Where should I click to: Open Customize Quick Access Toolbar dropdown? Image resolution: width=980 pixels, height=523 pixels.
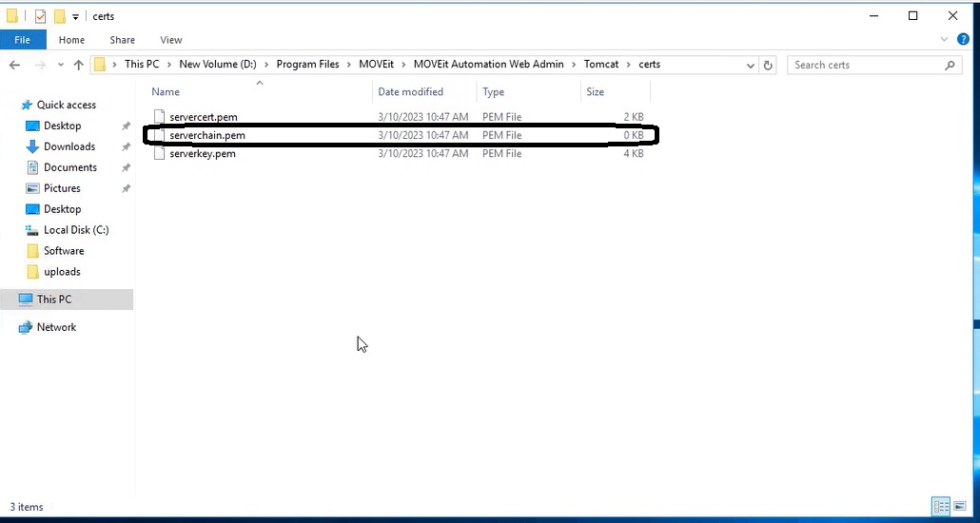click(75, 17)
